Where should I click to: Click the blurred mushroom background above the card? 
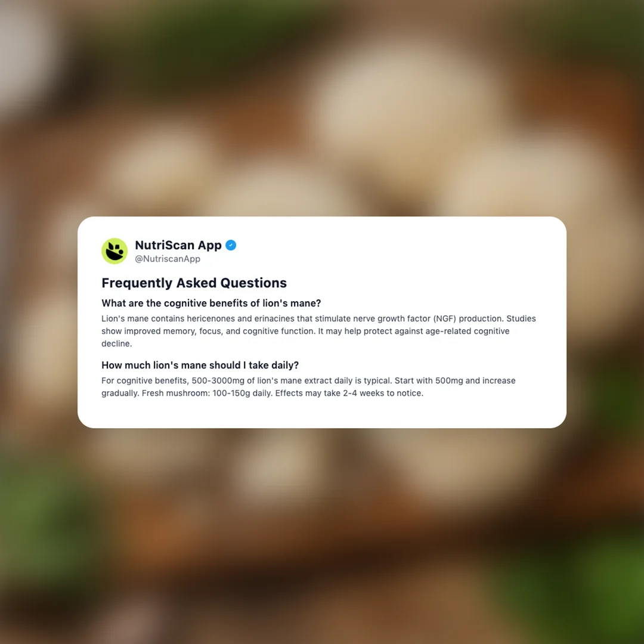pyautogui.click(x=322, y=107)
